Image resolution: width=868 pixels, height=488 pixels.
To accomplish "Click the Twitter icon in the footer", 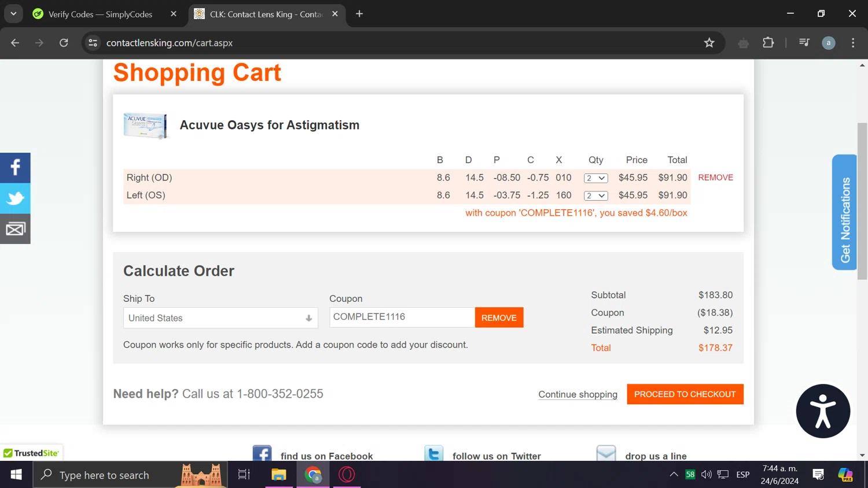I will click(x=434, y=453).
